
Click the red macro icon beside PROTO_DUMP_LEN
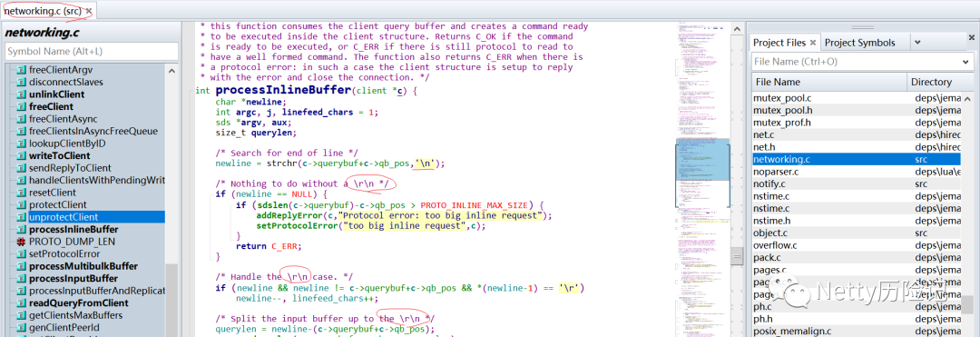[x=21, y=242]
